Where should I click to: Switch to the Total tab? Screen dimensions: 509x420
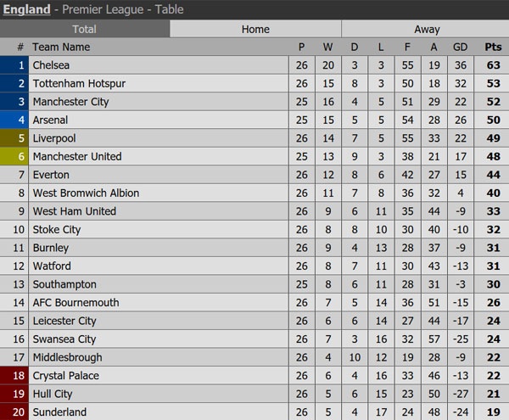[85, 29]
